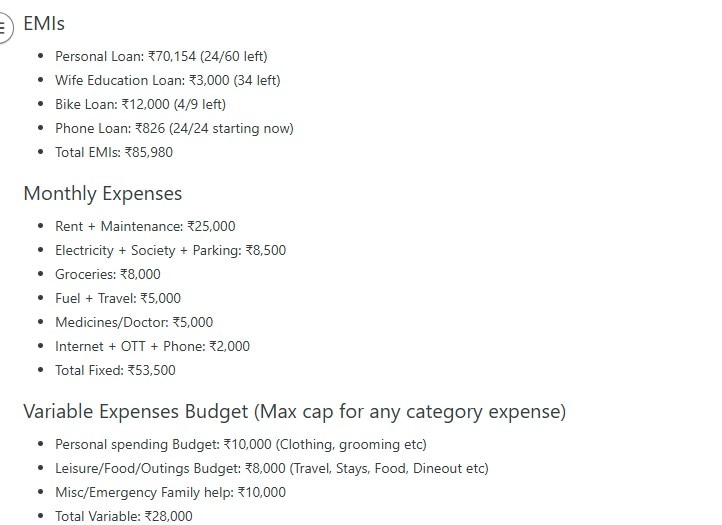Click the Variable Expenses Budget heading

[x=295, y=411]
